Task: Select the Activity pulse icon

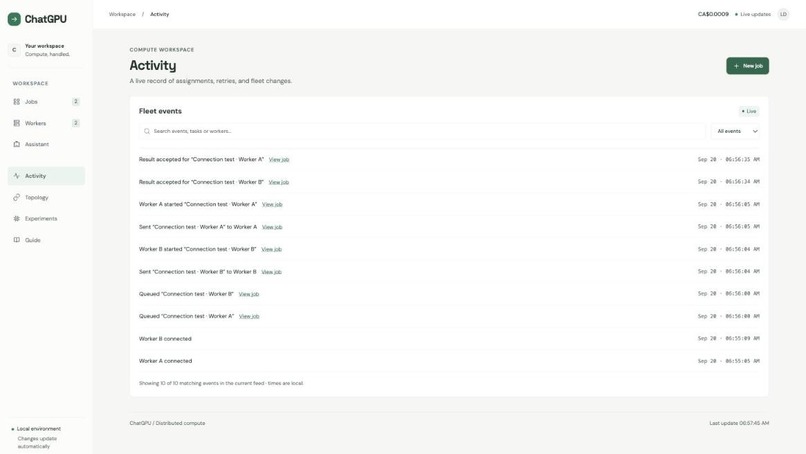Action: click(16, 176)
